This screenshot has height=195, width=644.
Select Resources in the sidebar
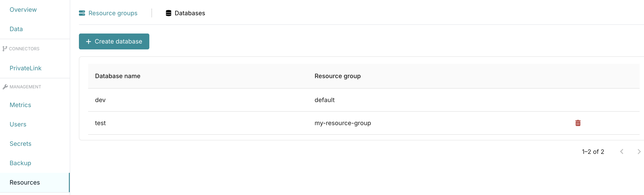coord(35,183)
